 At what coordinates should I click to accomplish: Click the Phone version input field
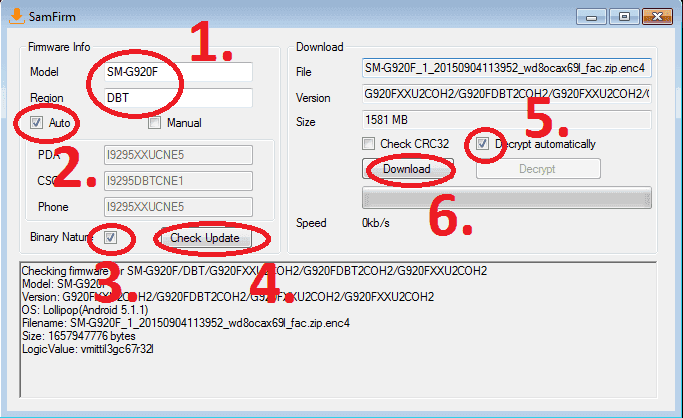pos(178,207)
